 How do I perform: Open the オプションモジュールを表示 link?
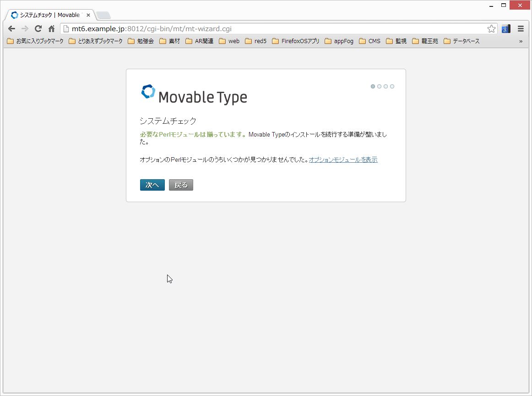pyautogui.click(x=343, y=159)
